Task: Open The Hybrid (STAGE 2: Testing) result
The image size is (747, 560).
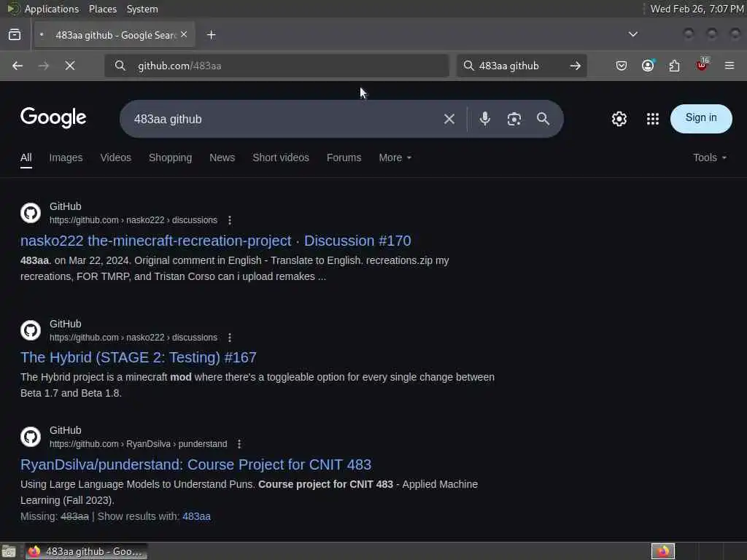Action: 138,357
